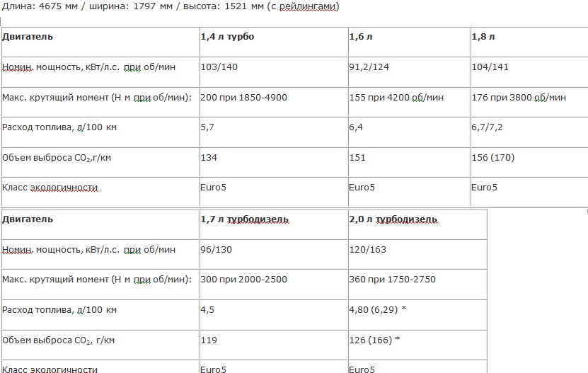
Task: Click fuel consumption value '6,4'
Action: 356,127
